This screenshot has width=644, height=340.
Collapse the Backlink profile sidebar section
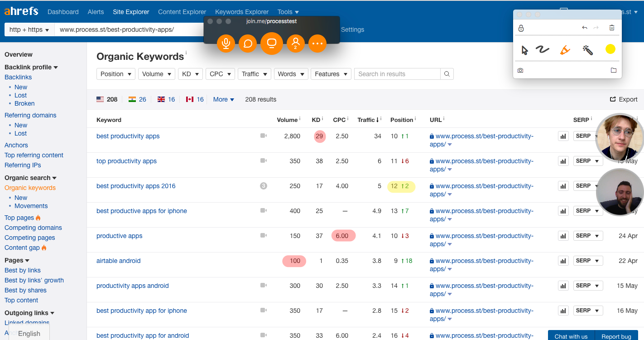(x=31, y=67)
